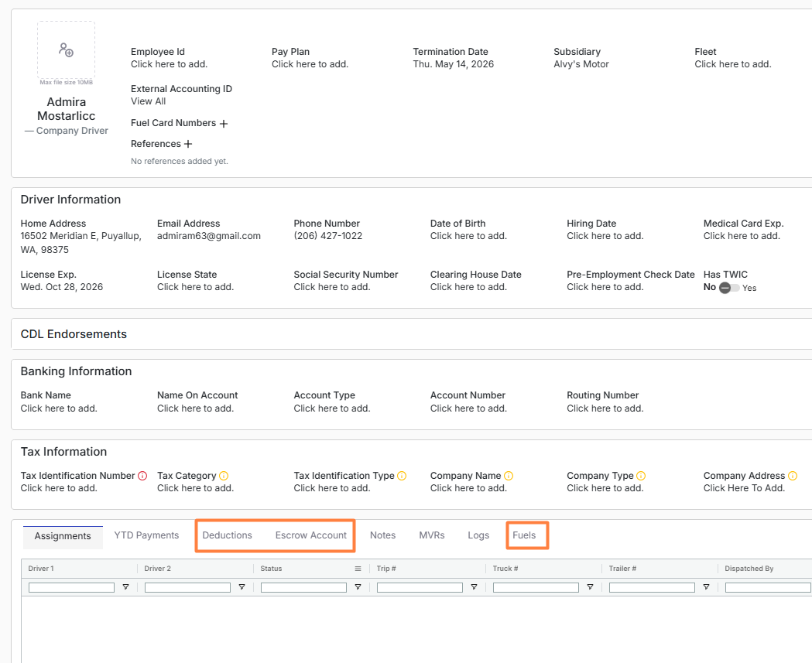
Task: Open the Fuels tab
Action: click(524, 535)
